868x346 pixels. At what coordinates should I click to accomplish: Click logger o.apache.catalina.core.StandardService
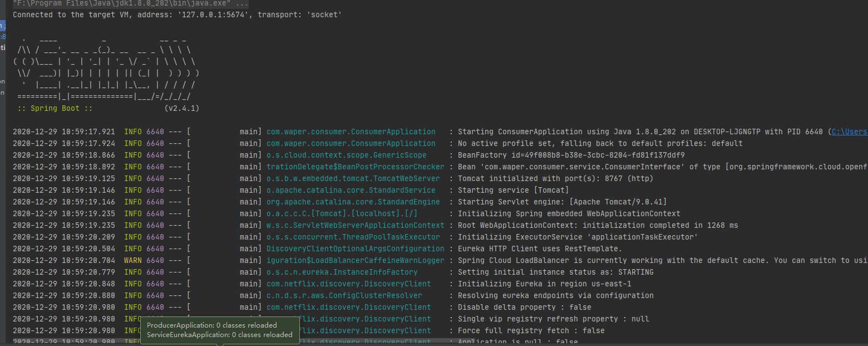[351, 191]
